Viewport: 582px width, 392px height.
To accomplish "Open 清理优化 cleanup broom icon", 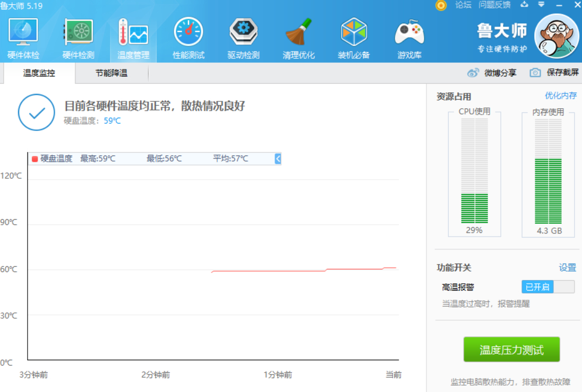I will tap(298, 39).
